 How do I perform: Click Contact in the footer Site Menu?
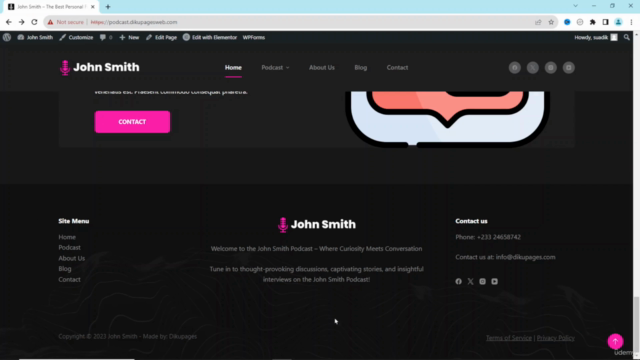(x=69, y=279)
